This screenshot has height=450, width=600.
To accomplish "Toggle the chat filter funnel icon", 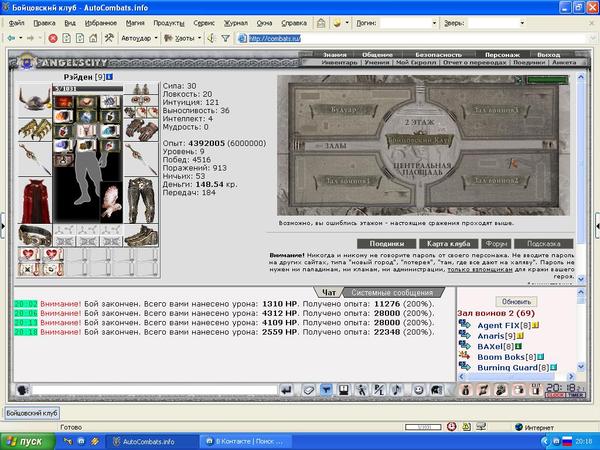I will tap(326, 390).
